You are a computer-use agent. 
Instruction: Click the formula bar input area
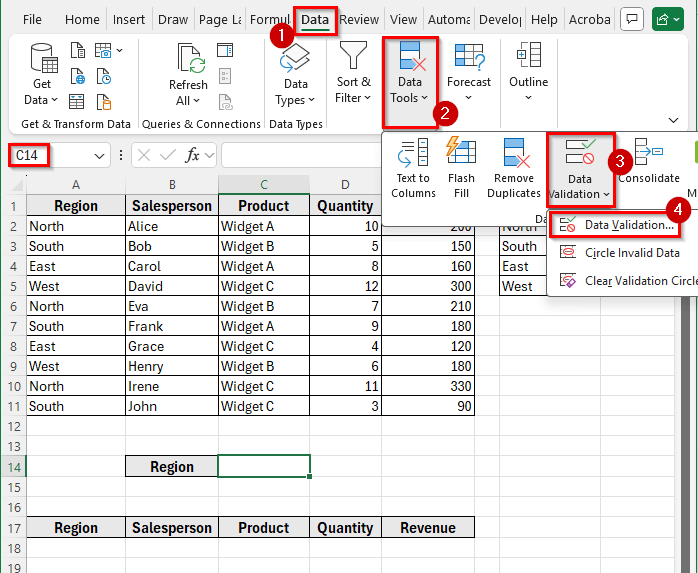pos(301,155)
